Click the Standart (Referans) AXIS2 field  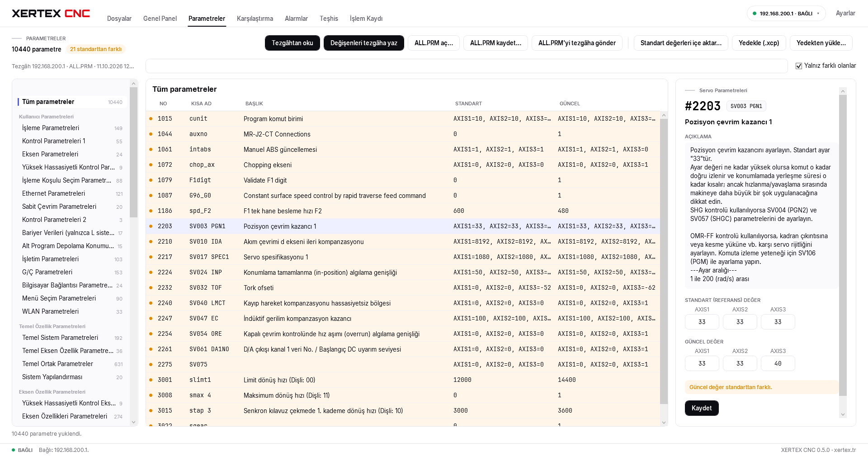coord(740,322)
